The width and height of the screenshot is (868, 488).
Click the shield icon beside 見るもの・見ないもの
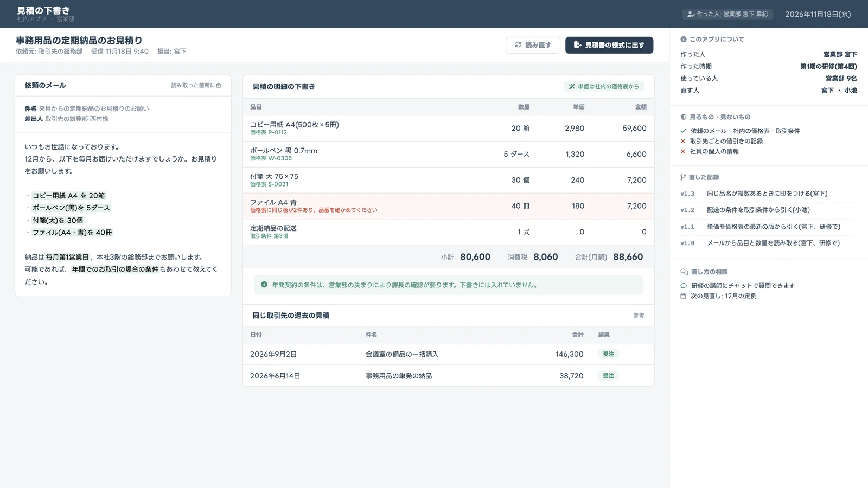(x=684, y=117)
